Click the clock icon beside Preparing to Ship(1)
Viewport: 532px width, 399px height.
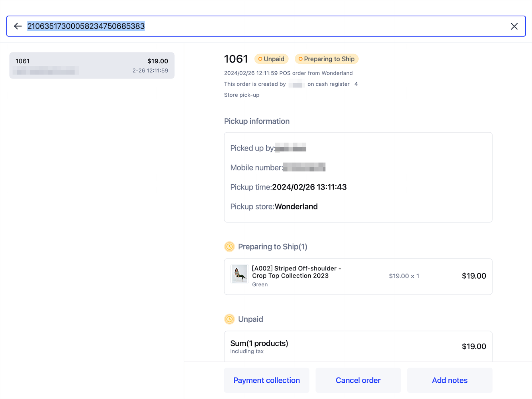pos(229,247)
